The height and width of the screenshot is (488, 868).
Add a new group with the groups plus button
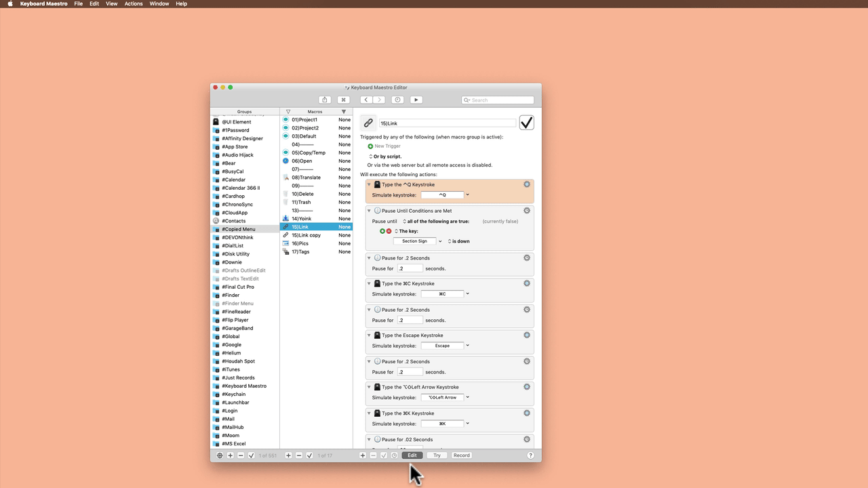coord(231,455)
